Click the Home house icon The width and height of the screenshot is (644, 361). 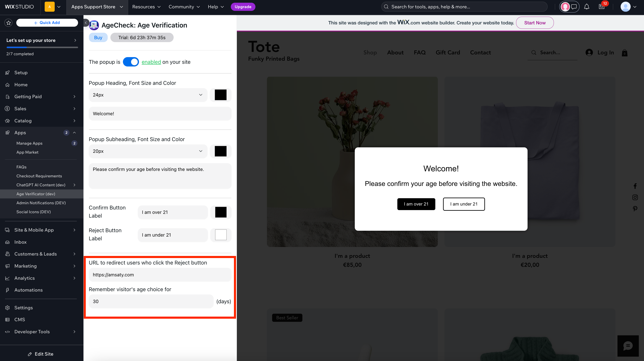pyautogui.click(x=8, y=85)
